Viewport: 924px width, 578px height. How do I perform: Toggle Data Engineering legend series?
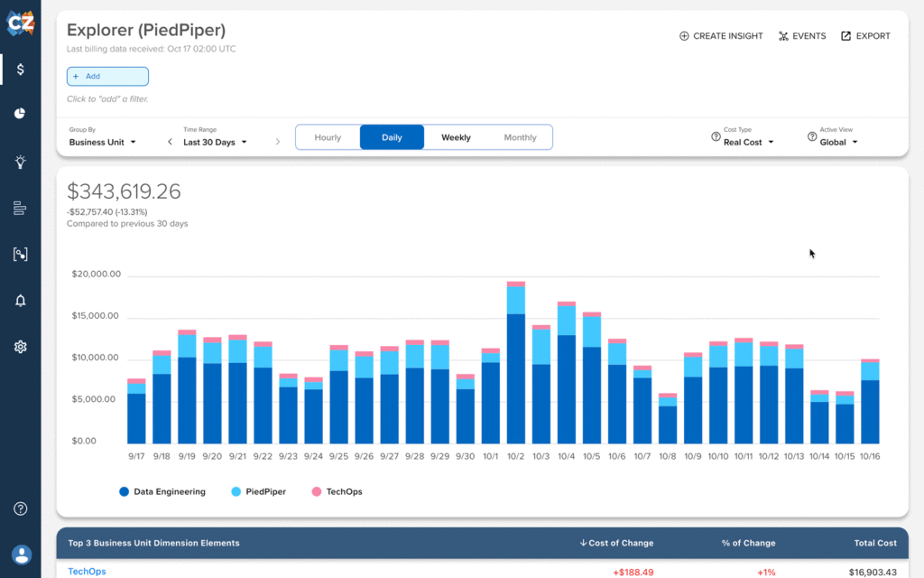coord(162,492)
